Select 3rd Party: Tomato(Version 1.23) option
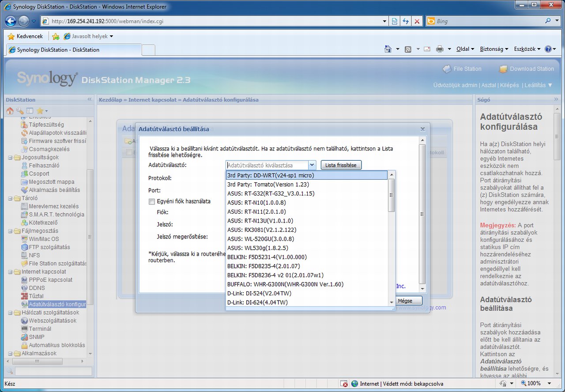This screenshot has height=392, width=565. (306, 185)
